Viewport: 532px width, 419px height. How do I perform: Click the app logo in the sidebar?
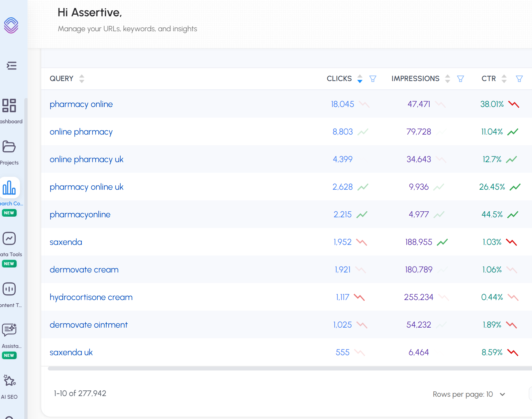tap(11, 25)
